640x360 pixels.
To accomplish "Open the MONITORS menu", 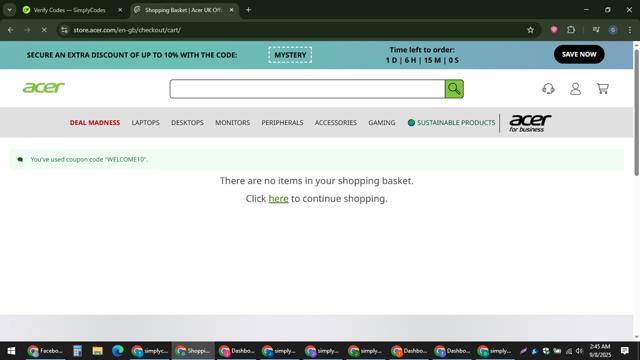I will click(x=233, y=122).
